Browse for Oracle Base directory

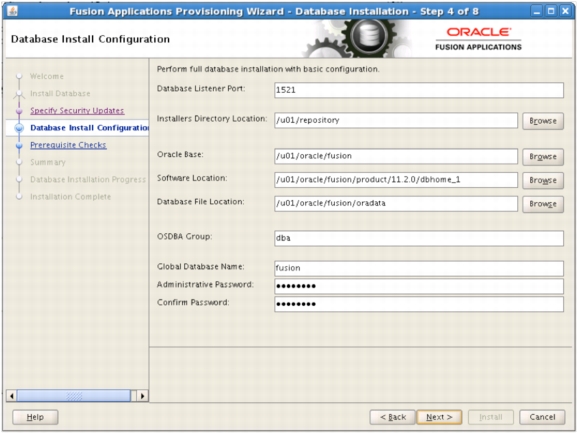point(543,157)
